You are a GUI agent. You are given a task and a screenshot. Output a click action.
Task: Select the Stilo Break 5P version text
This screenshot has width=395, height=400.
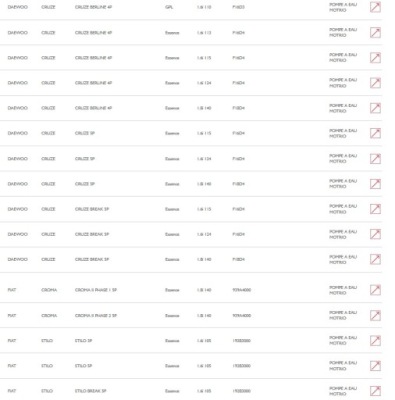click(90, 391)
